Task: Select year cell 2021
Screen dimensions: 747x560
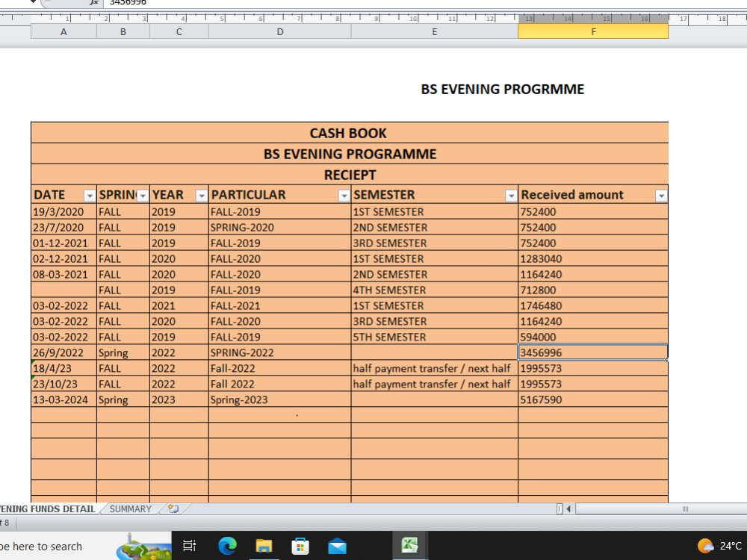Action: click(179, 305)
